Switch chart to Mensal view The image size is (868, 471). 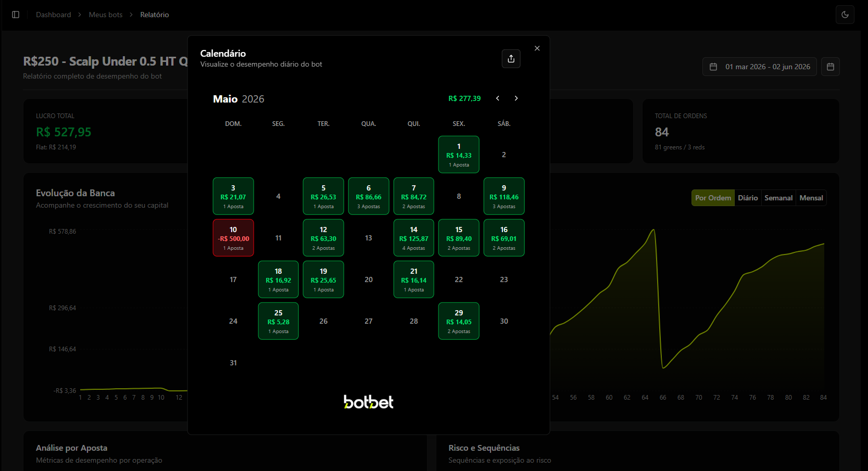pyautogui.click(x=811, y=198)
